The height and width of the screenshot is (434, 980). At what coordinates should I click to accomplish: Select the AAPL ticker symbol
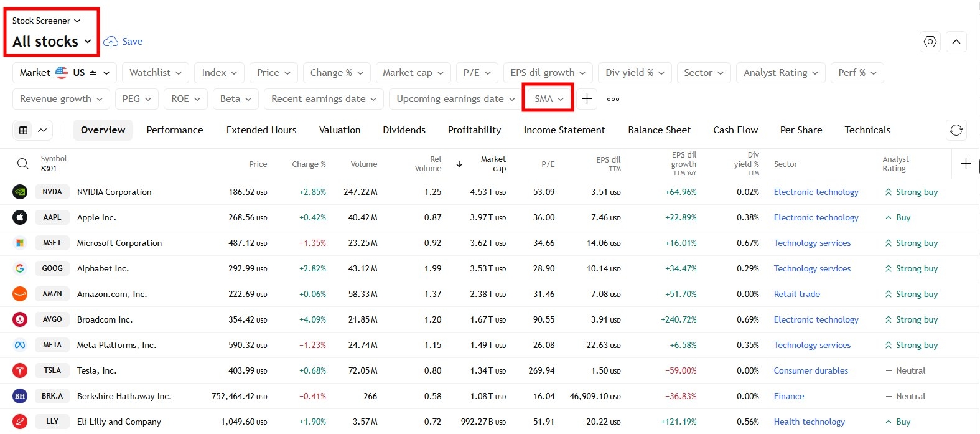click(52, 217)
